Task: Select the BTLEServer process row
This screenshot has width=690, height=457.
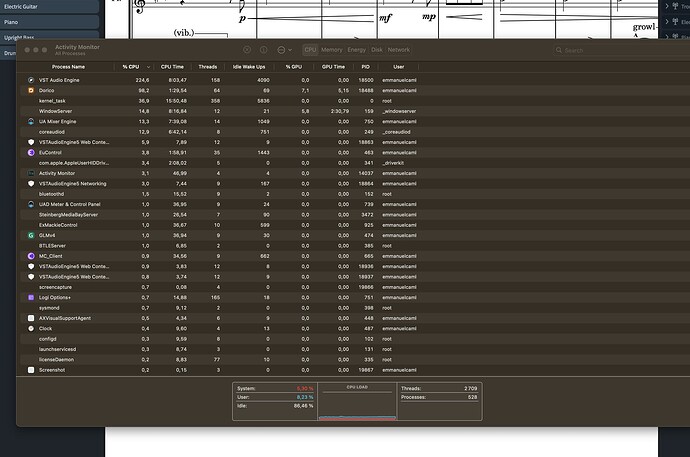Action: [x=353, y=246]
